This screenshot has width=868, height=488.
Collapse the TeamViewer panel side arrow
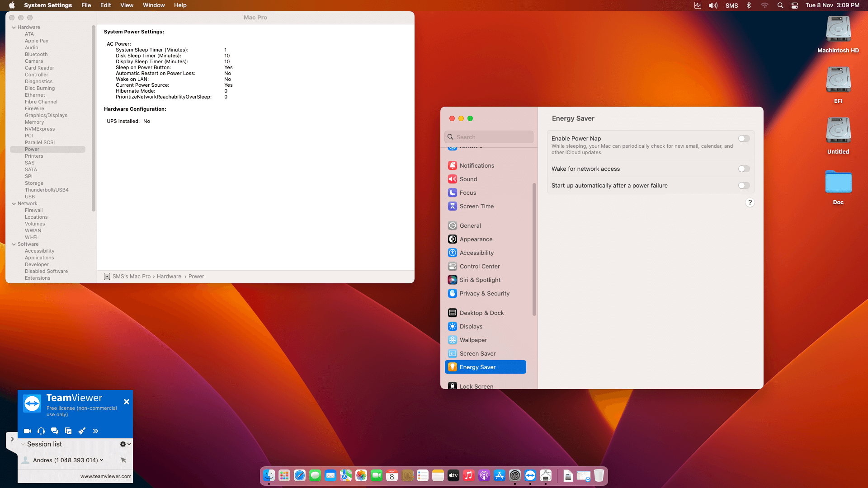pos(12,439)
